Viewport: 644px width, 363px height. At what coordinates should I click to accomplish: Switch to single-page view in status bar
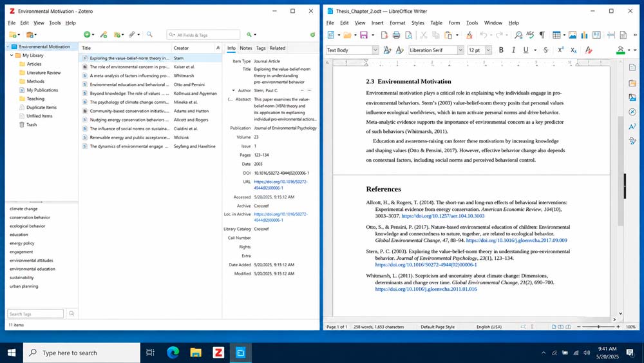pos(554,327)
